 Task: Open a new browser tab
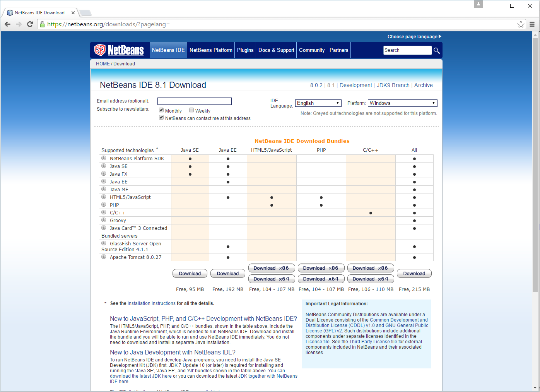(x=85, y=13)
